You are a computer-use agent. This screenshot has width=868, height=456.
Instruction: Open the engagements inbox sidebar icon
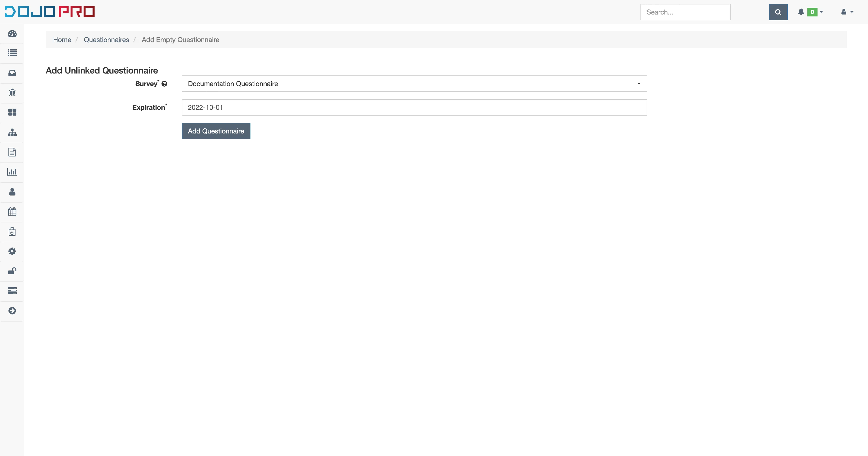(12, 73)
